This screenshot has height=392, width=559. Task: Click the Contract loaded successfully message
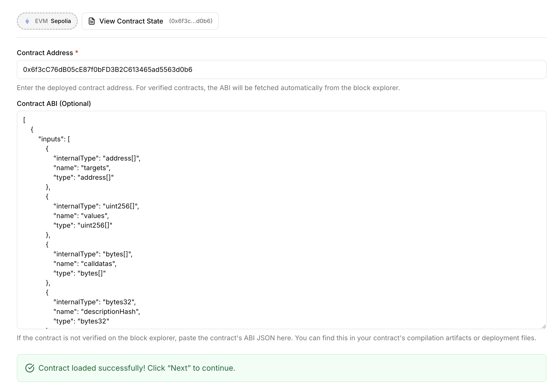tap(137, 368)
